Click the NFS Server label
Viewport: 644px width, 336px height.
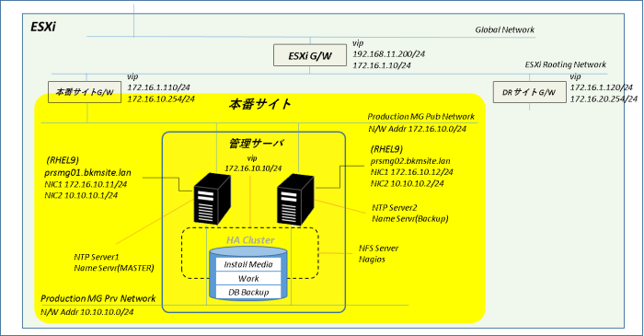(x=379, y=249)
